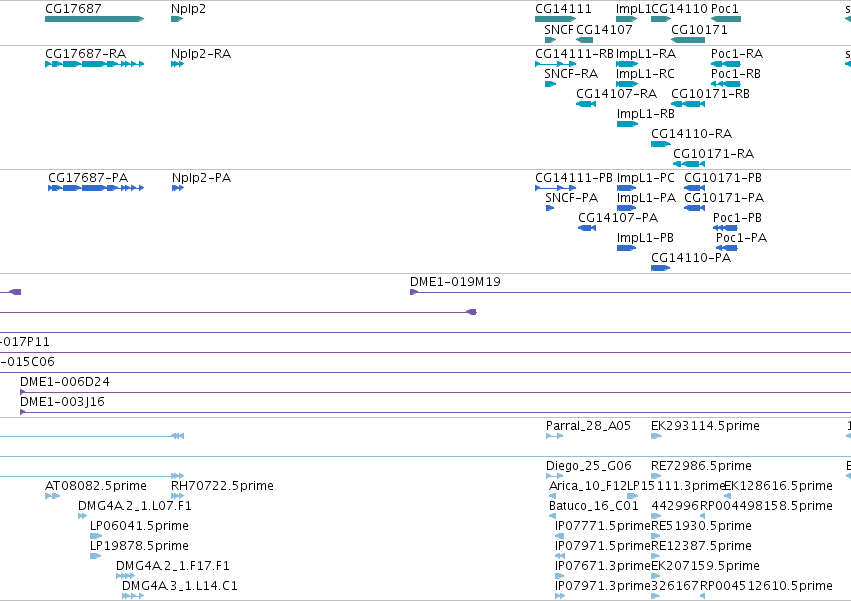Click the CG10171-RB transcript label
The image size is (851, 601).
[x=710, y=94]
